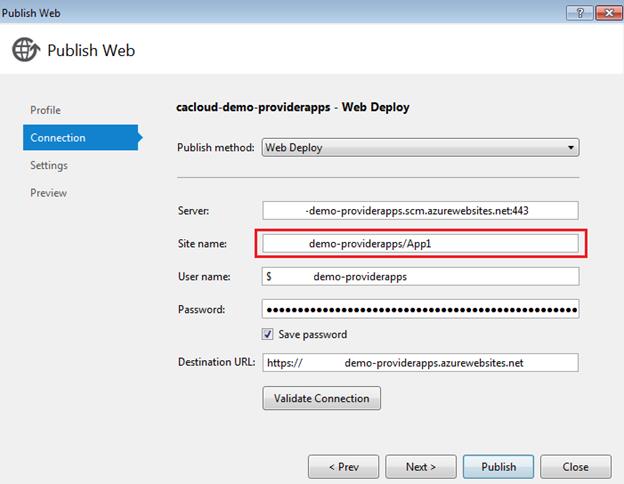Viewport: 624px width, 484px height.
Task: Click the 'Password:' label
Action: coord(201,310)
